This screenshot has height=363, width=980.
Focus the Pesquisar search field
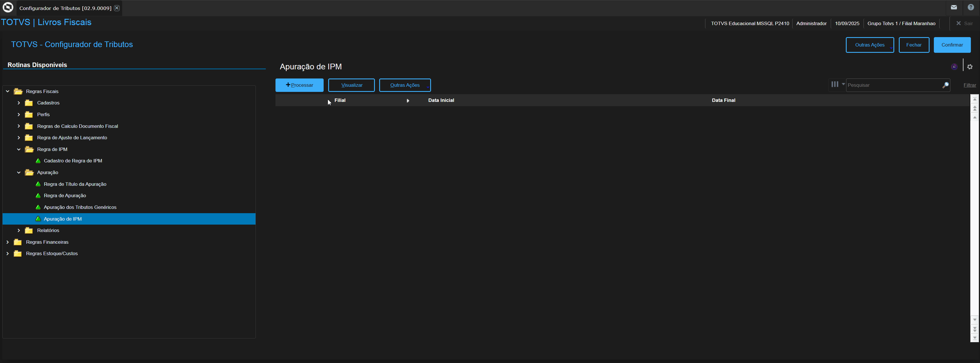pyautogui.click(x=893, y=85)
